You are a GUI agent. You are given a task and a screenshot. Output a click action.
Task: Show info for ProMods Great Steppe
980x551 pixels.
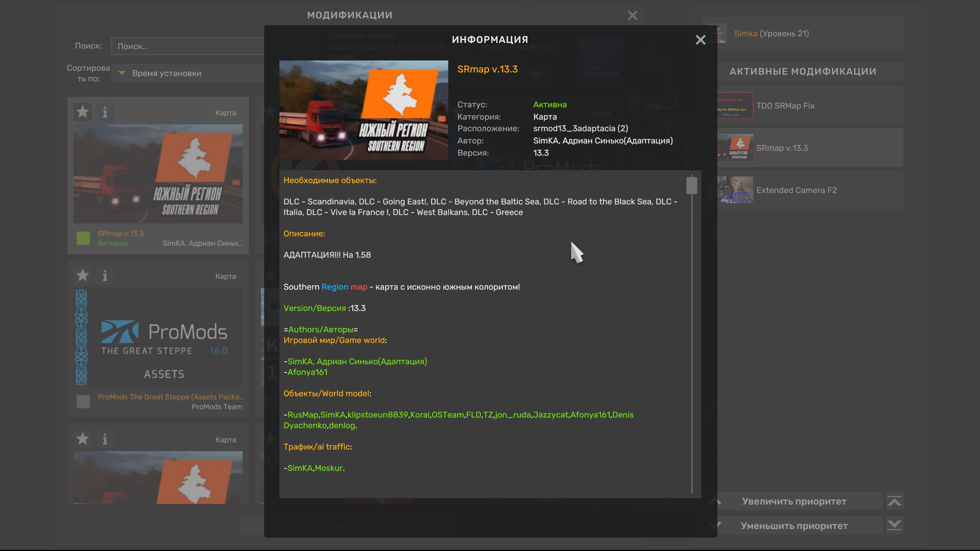pos(105,275)
